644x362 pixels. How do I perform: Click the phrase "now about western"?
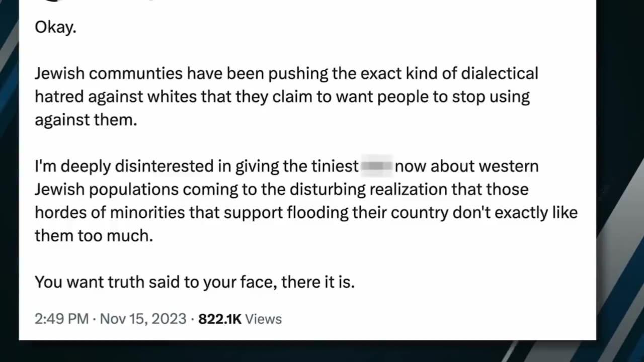pyautogui.click(x=467, y=166)
